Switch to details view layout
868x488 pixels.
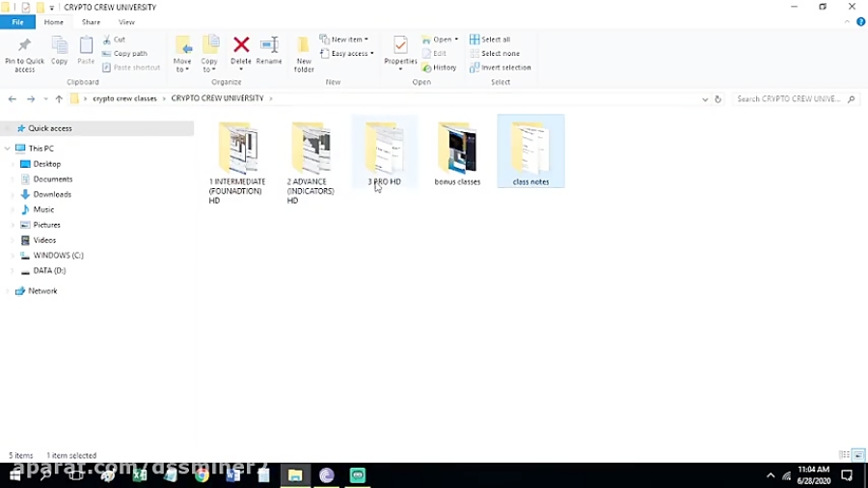844,455
